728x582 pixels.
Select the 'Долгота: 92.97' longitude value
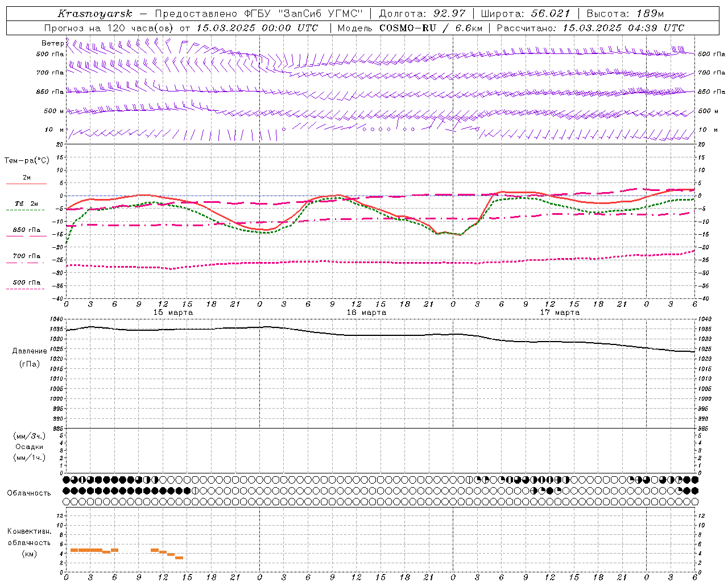(x=422, y=14)
